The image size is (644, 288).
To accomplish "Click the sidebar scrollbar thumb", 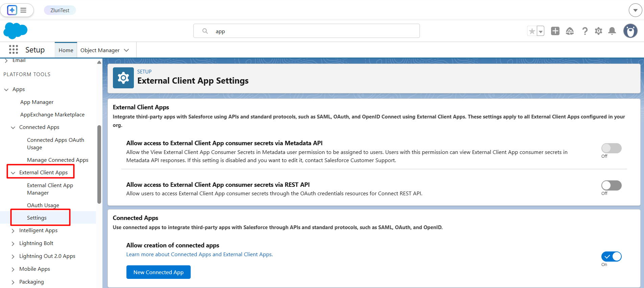I will point(99,164).
